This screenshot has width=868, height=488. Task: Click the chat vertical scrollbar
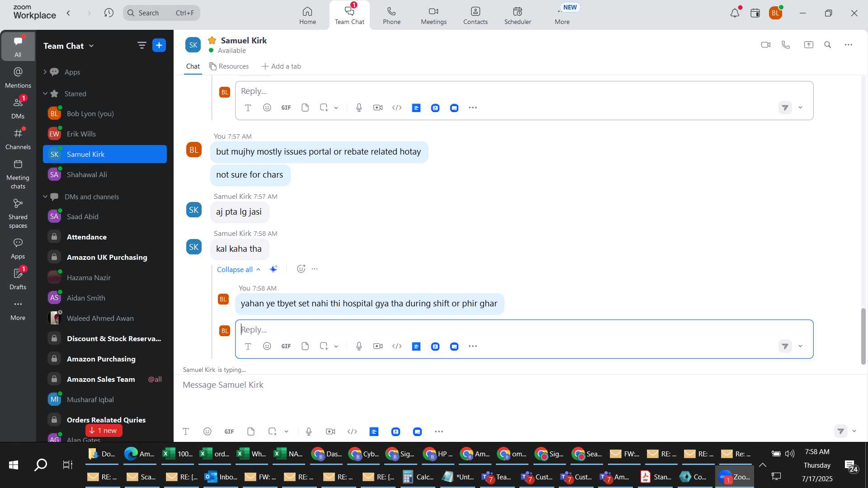863,337
